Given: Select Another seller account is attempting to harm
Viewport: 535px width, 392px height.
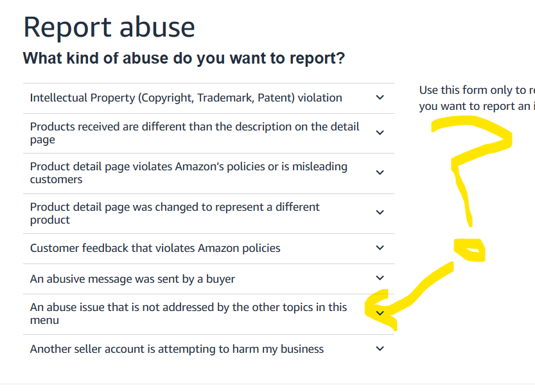Looking at the screenshot, I should 209,350.
